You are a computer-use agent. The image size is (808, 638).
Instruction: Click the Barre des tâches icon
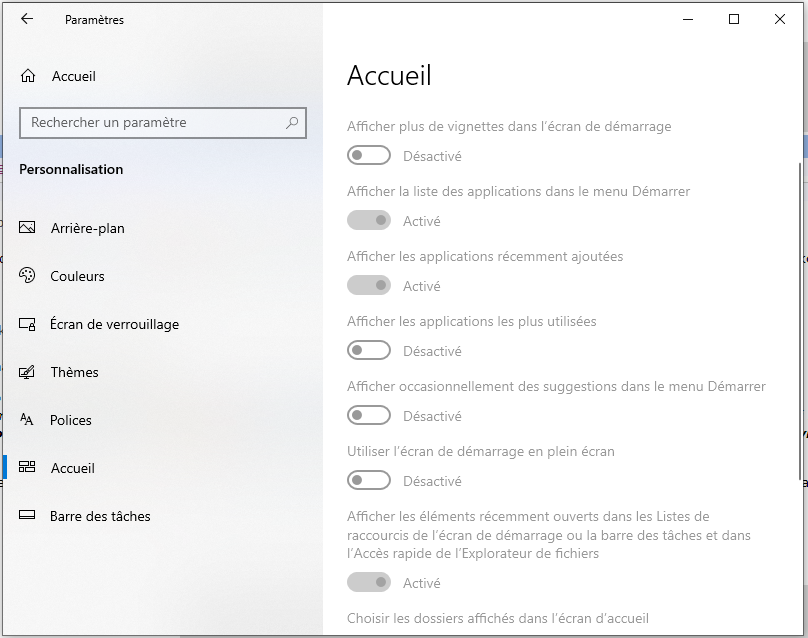(28, 516)
